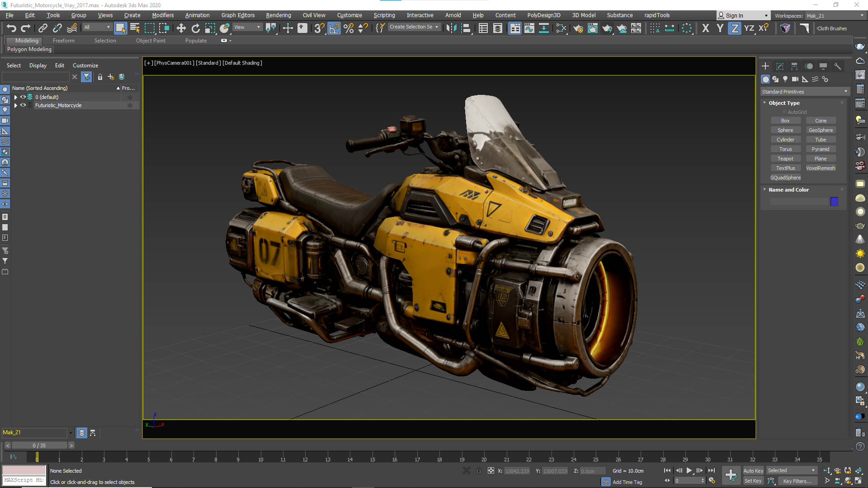Activate the Select Object tool
The width and height of the screenshot is (868, 488).
120,28
